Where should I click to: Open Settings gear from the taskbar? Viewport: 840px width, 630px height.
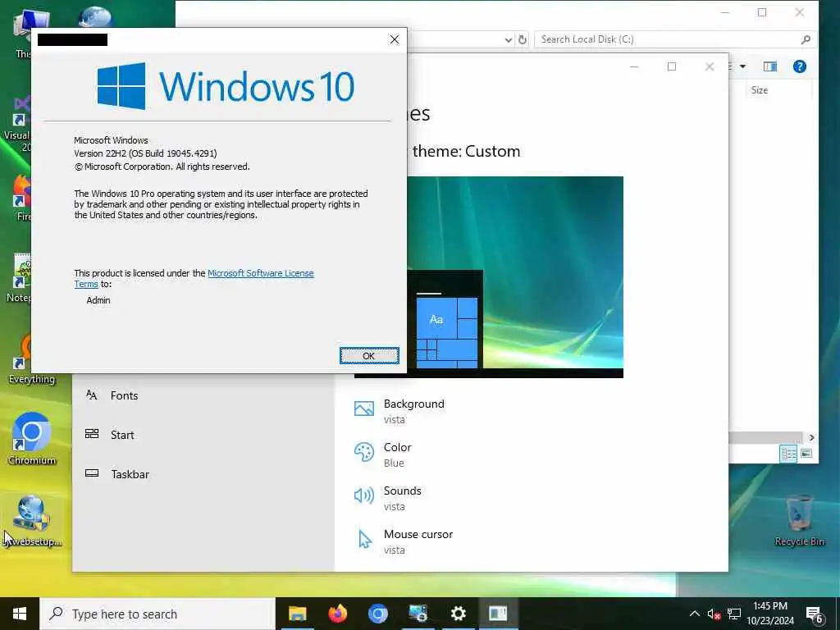(458, 614)
